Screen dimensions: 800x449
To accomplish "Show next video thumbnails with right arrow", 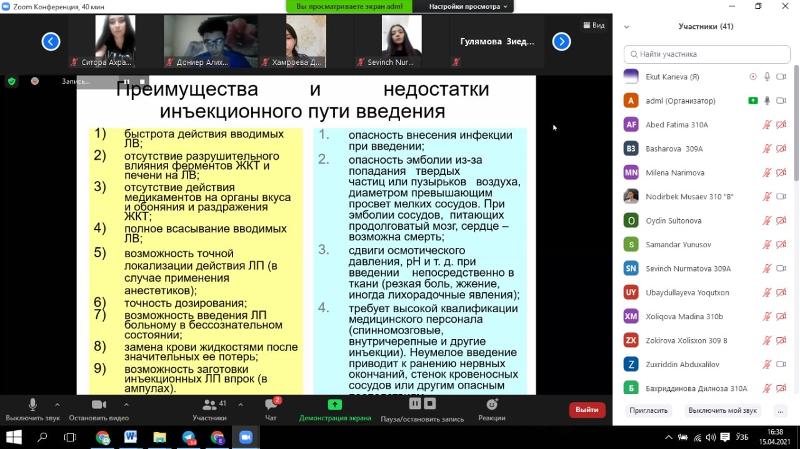I will click(562, 41).
